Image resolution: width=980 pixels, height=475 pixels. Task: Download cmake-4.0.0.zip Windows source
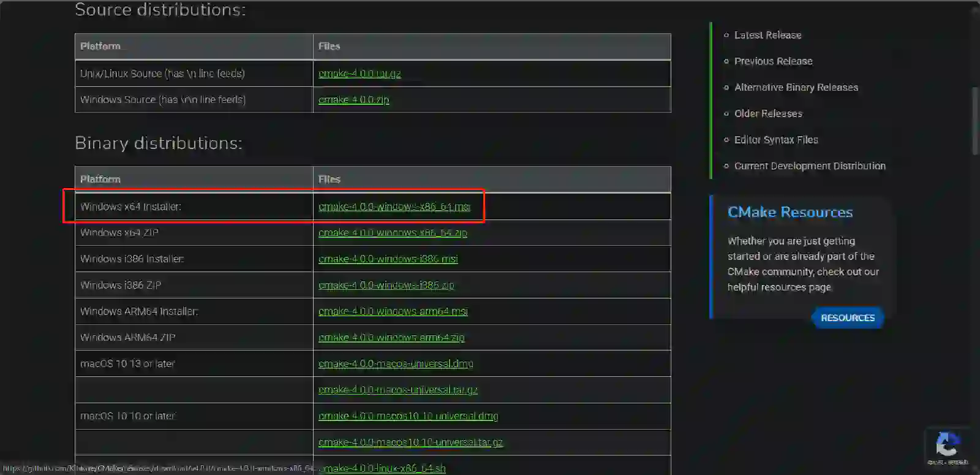pos(353,100)
